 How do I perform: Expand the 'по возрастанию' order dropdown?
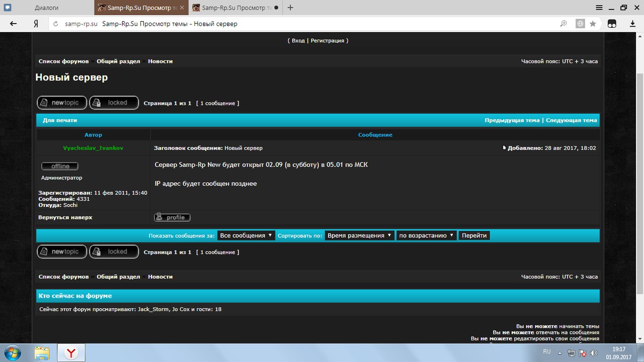tap(426, 235)
